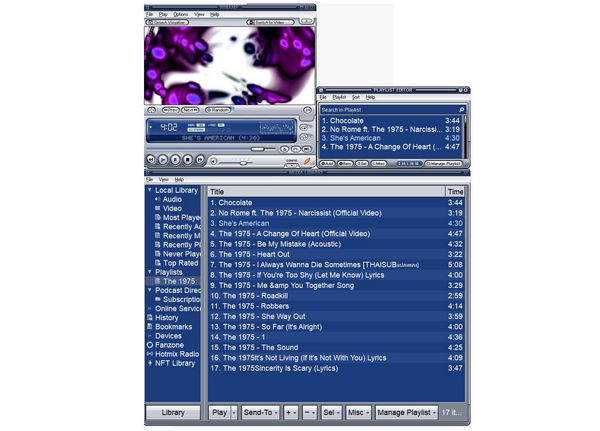
Task: Click Rem in the Playlist Editor
Action: [x=345, y=163]
